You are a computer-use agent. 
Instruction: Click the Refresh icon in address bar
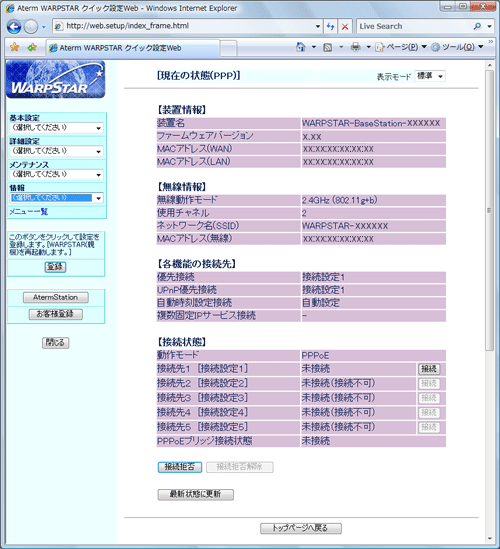click(x=330, y=26)
